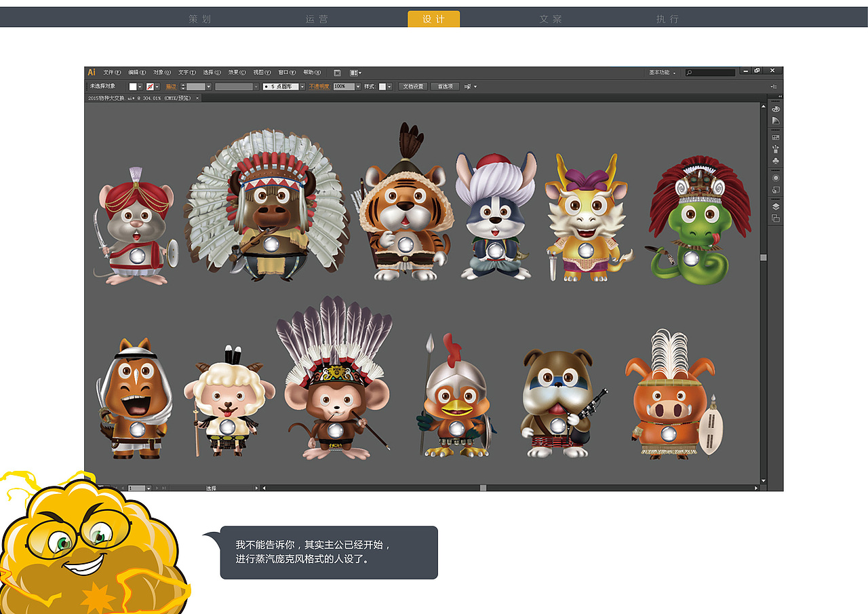The width and height of the screenshot is (868, 614).
Task: Click the 选择 status bar tool label
Action: pos(211,488)
